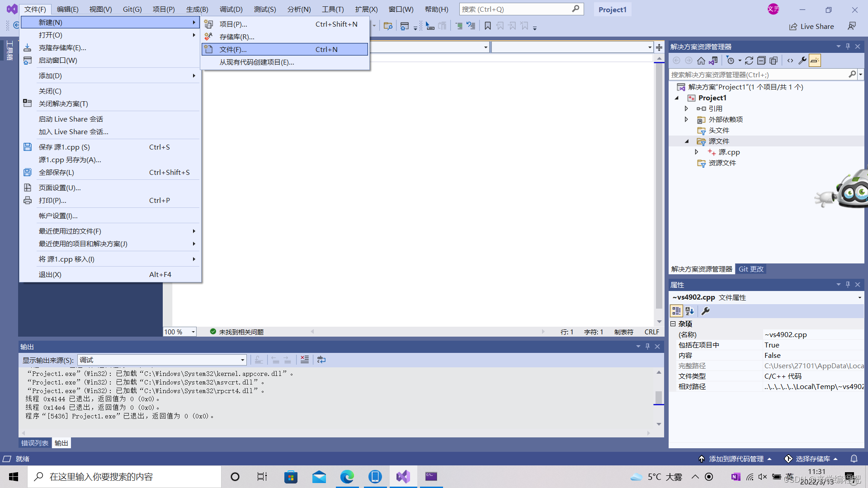Click the Home icon in Solution Explorer toolbar
The height and width of the screenshot is (488, 868).
tap(701, 61)
